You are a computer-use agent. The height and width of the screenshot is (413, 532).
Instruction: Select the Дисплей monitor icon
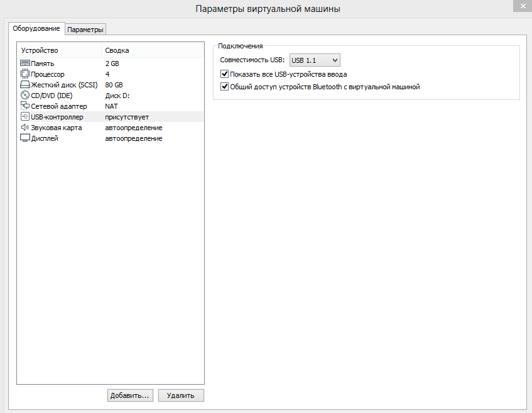25,138
